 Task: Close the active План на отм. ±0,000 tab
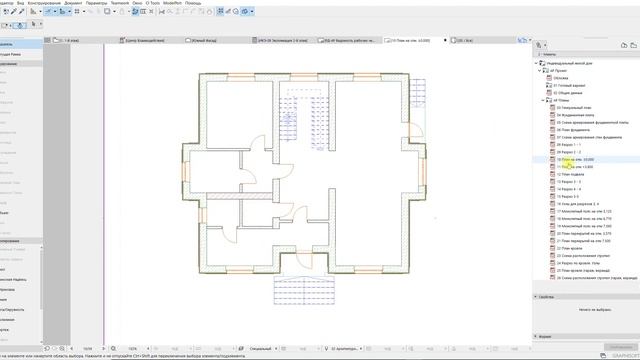445,40
